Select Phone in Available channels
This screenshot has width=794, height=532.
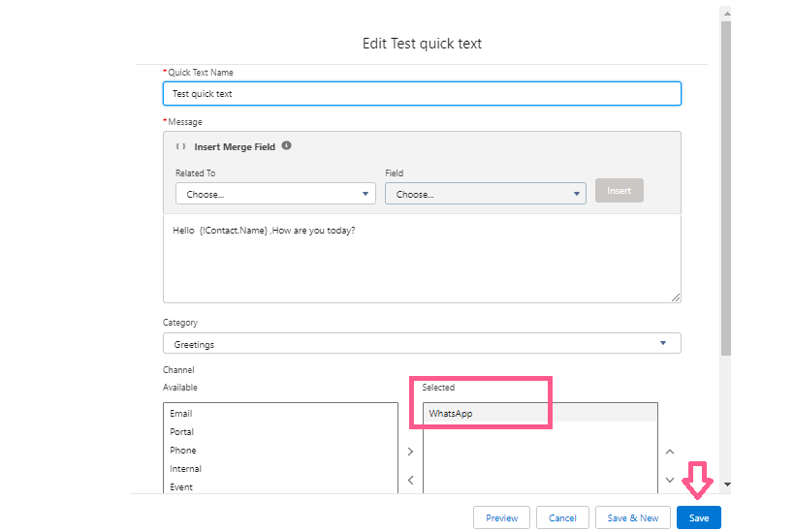click(183, 451)
